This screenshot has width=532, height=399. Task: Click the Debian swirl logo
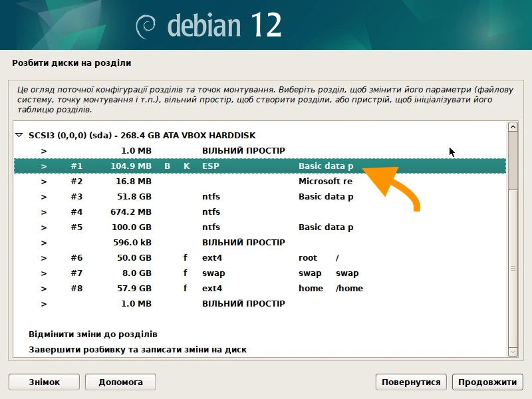click(146, 27)
